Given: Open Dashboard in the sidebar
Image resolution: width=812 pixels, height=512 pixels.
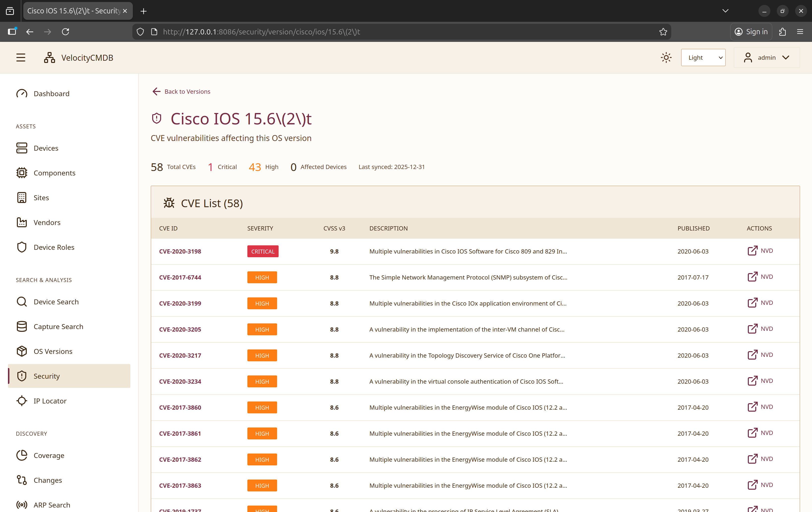Looking at the screenshot, I should tap(69, 93).
